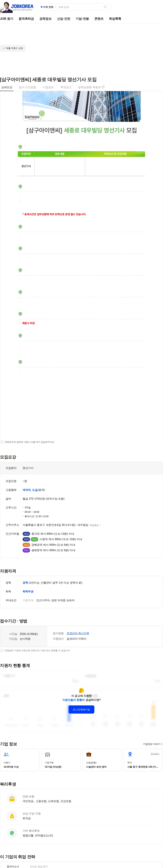Screen dimensions: 163x868
Task: Open the 콘텐츠 menu
Action: [99, 19]
